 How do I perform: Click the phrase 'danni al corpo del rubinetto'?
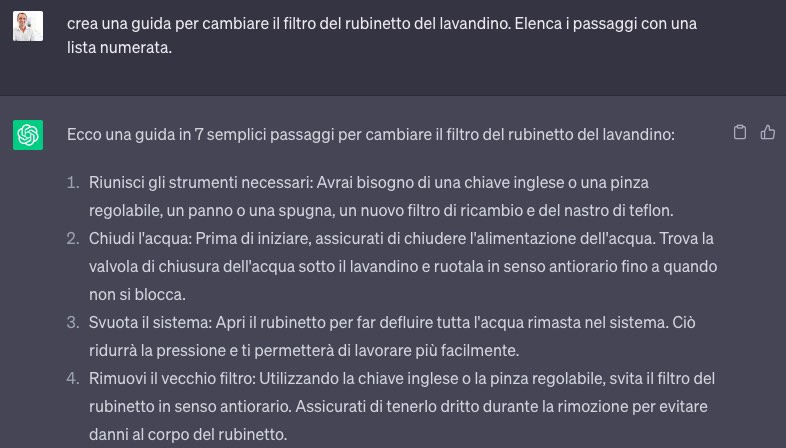tap(186, 435)
